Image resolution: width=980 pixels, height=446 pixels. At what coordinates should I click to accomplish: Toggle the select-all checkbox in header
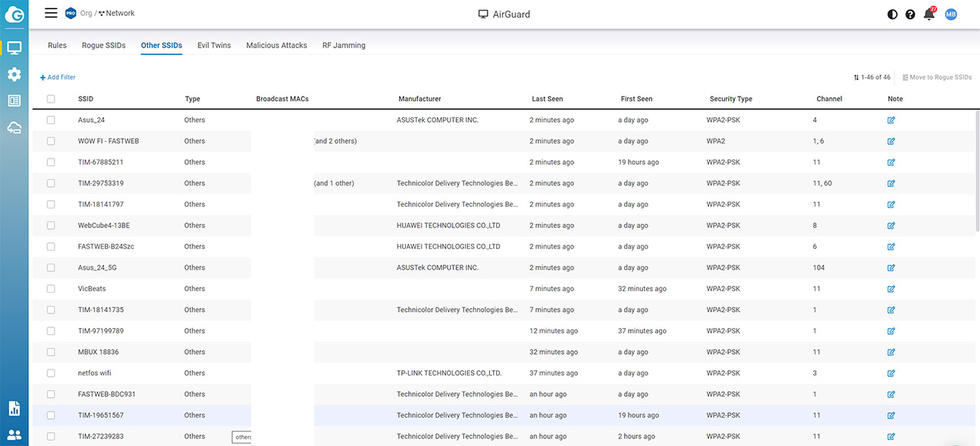pos(51,99)
